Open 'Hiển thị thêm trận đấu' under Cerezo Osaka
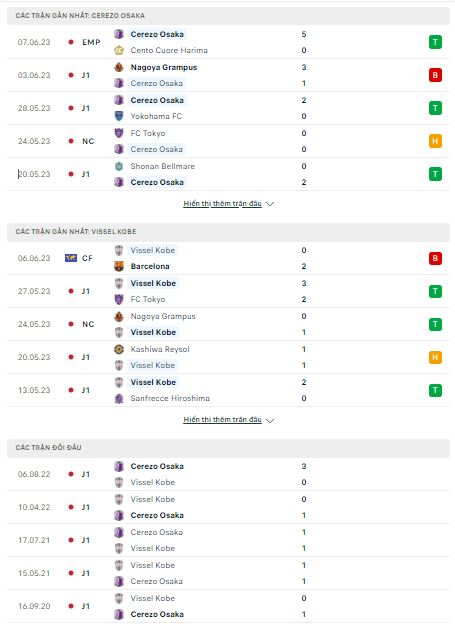Viewport: 455px width, 629px height. [222, 204]
